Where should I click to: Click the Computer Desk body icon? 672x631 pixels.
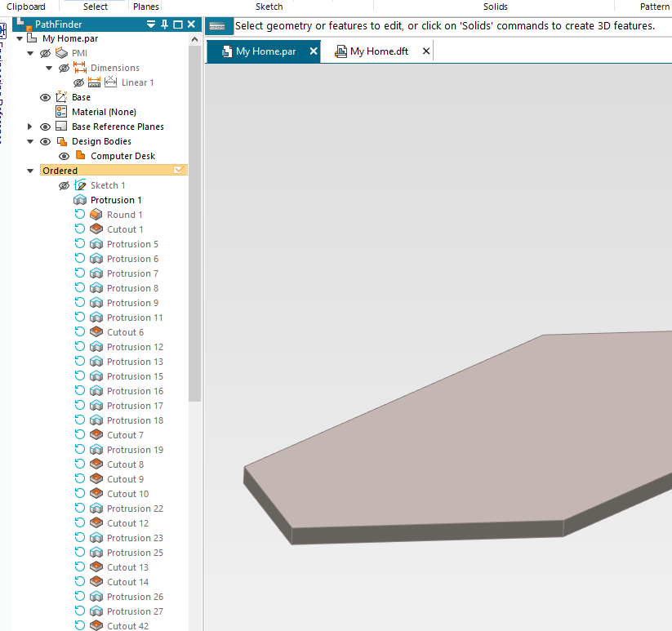pos(80,156)
